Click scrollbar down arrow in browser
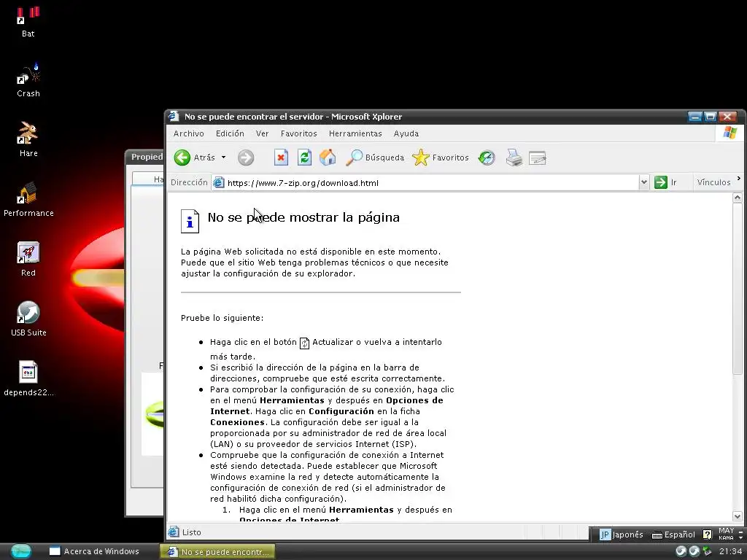The image size is (747, 560). [x=738, y=517]
